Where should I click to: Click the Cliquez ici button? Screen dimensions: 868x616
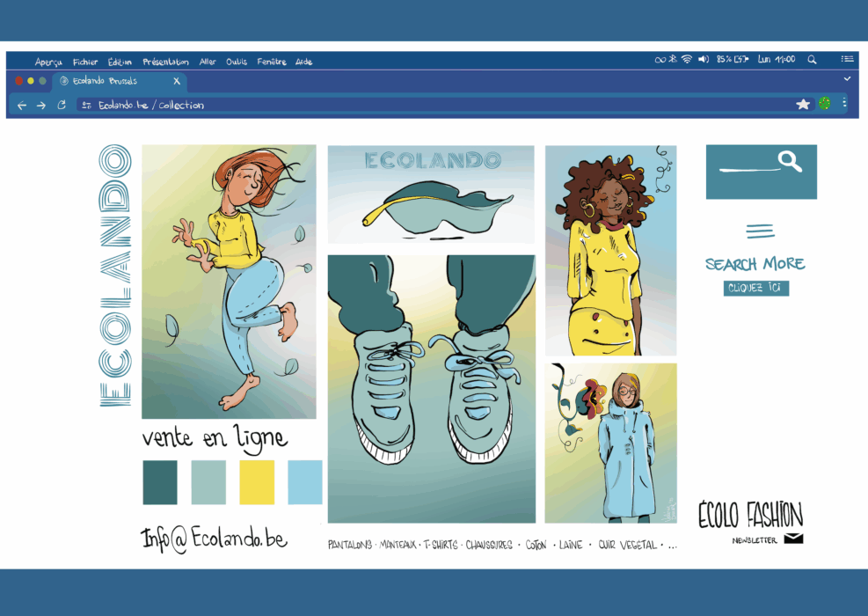tap(756, 289)
